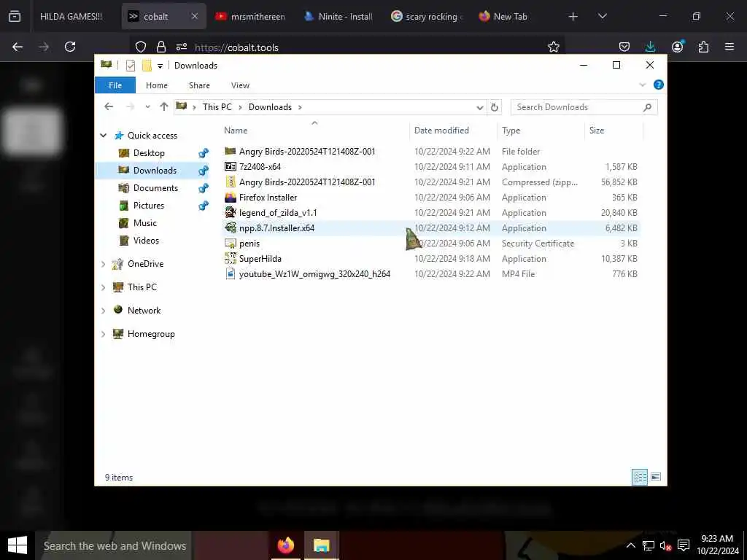Click This PC in the address breadcrumb

217,107
